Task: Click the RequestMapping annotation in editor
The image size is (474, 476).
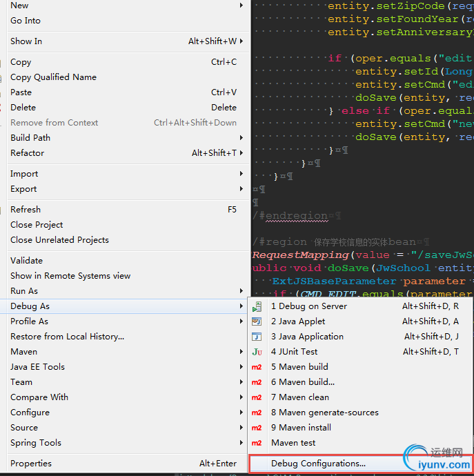Action: click(x=301, y=255)
